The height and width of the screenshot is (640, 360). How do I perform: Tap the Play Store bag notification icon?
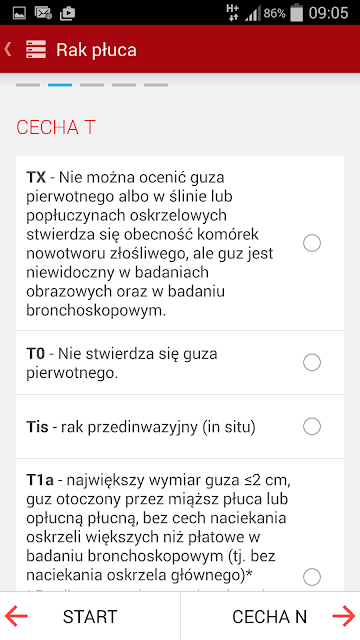tap(67, 13)
